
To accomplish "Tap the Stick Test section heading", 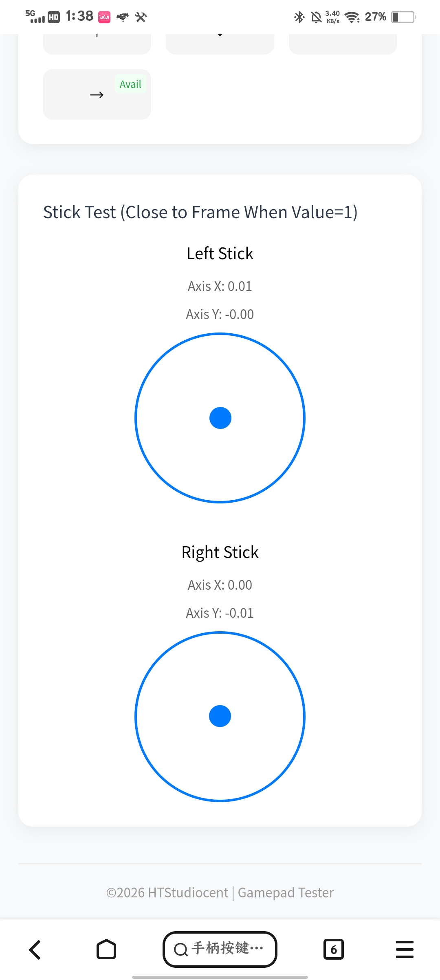I will click(x=200, y=212).
